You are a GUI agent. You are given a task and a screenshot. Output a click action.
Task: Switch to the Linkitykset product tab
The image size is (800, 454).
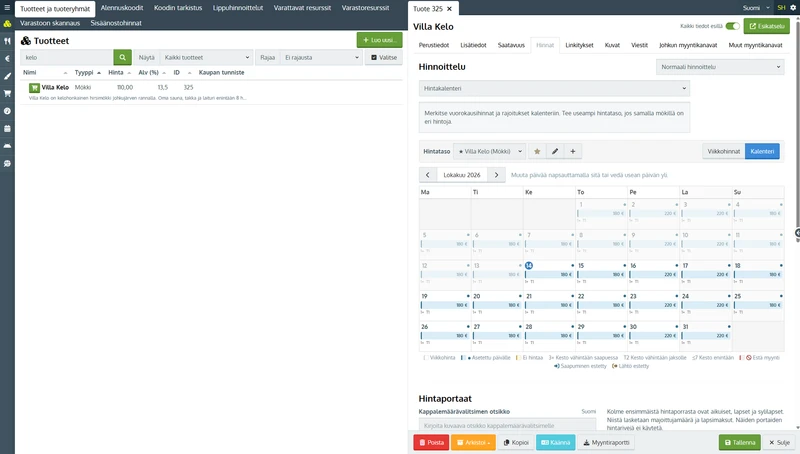click(579, 45)
